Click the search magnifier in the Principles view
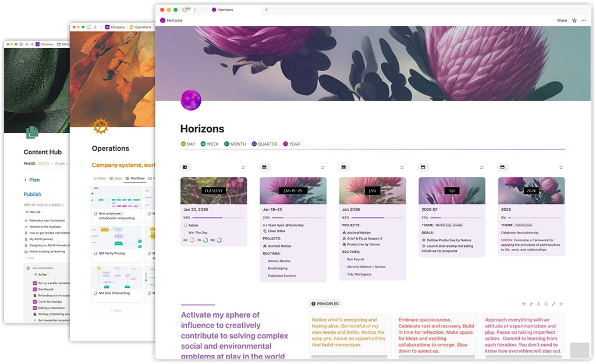The height and width of the screenshot is (364, 596). (x=545, y=304)
